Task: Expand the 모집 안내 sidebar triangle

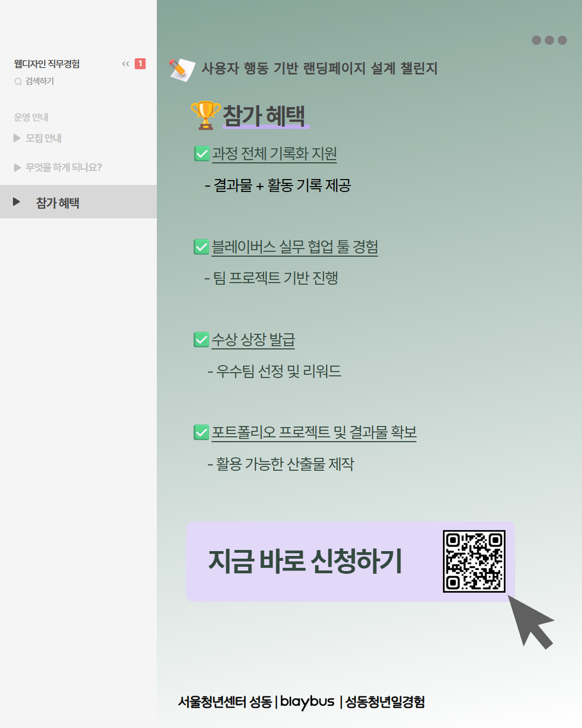Action: pyautogui.click(x=17, y=138)
